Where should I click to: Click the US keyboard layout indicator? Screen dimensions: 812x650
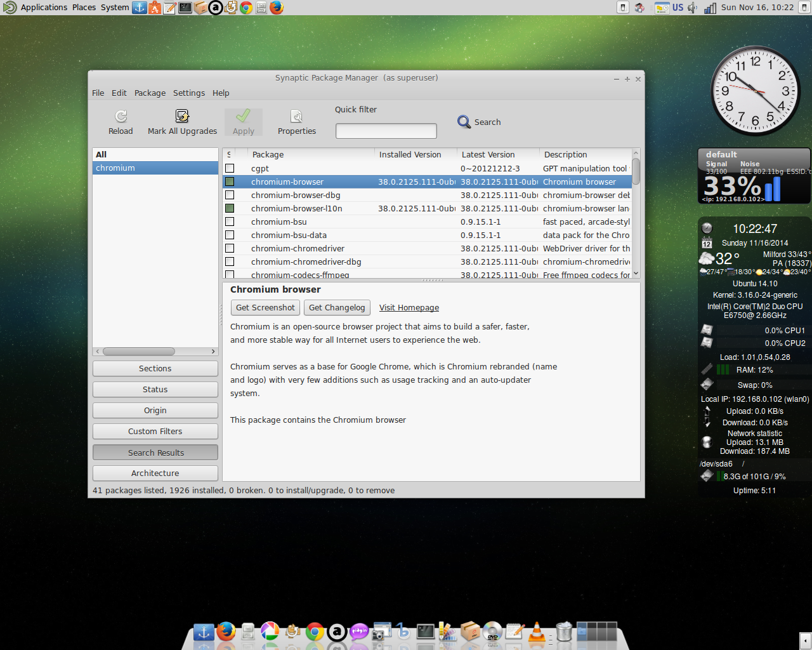678,8
